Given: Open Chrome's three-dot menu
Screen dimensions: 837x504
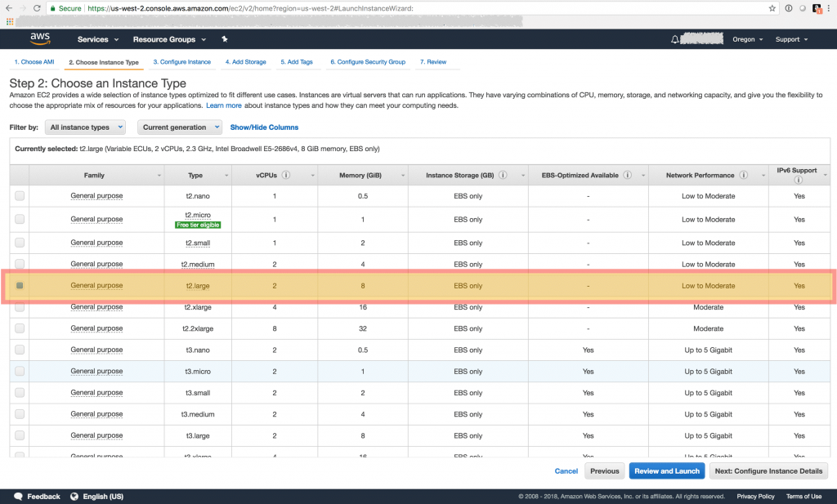Looking at the screenshot, I should click(829, 8).
